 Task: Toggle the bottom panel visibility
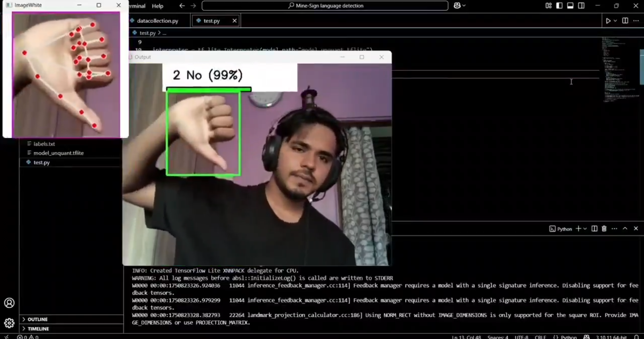570,6
